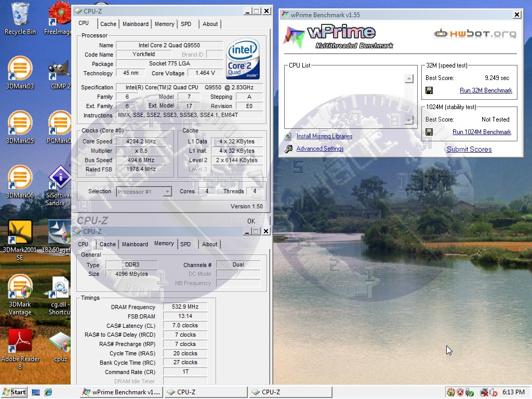Switch to Cache tab in the top CPU-Z window

click(108, 24)
